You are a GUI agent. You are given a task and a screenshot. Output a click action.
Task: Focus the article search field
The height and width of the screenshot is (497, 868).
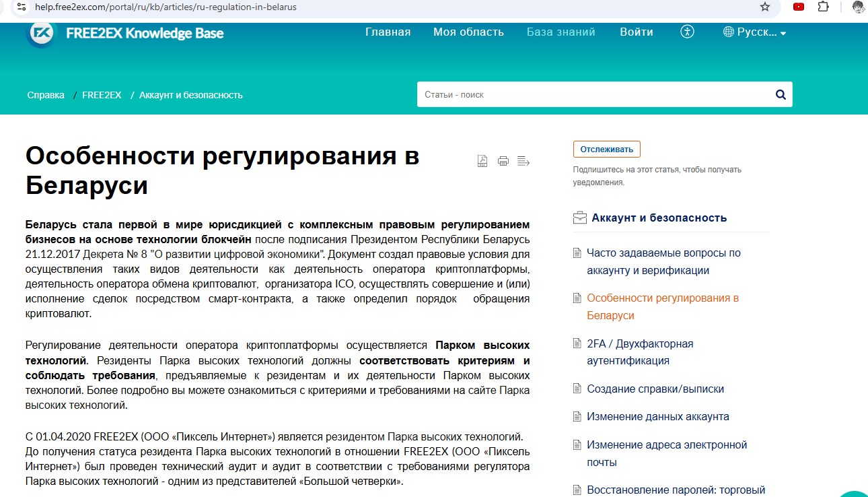[592, 95]
